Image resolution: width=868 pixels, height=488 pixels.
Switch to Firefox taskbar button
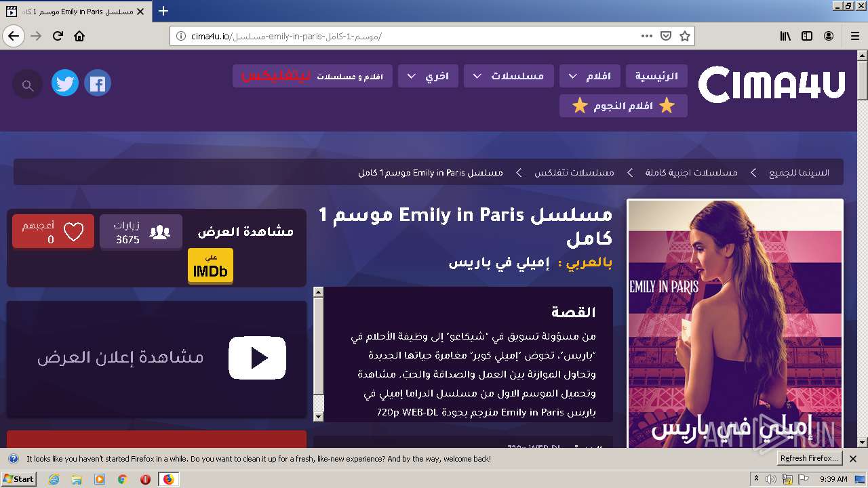(x=168, y=479)
